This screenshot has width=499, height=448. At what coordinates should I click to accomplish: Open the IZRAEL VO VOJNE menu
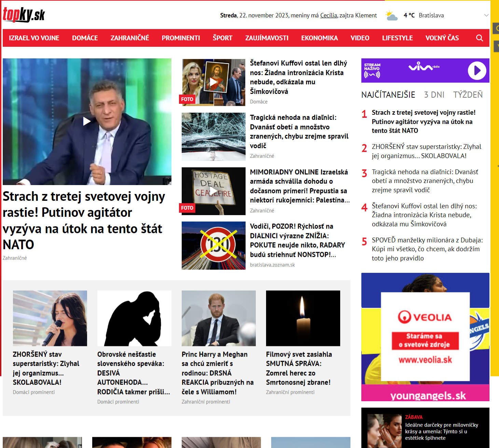click(x=34, y=38)
